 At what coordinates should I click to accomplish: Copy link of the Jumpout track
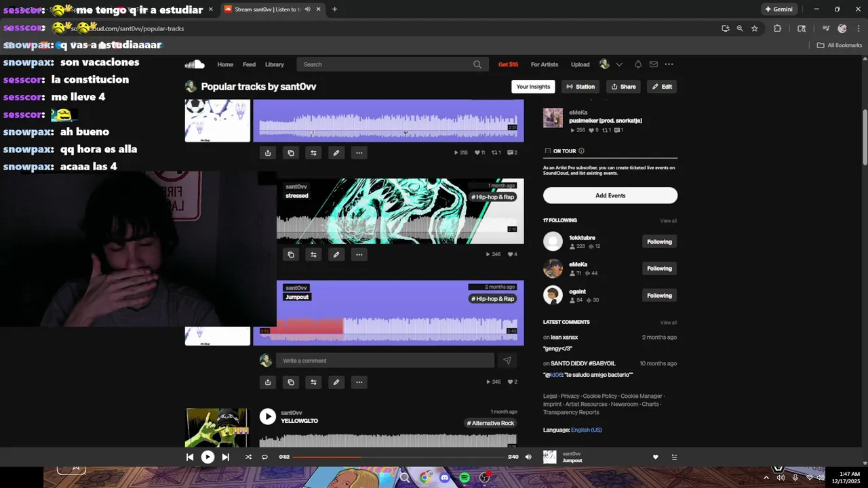(x=291, y=382)
